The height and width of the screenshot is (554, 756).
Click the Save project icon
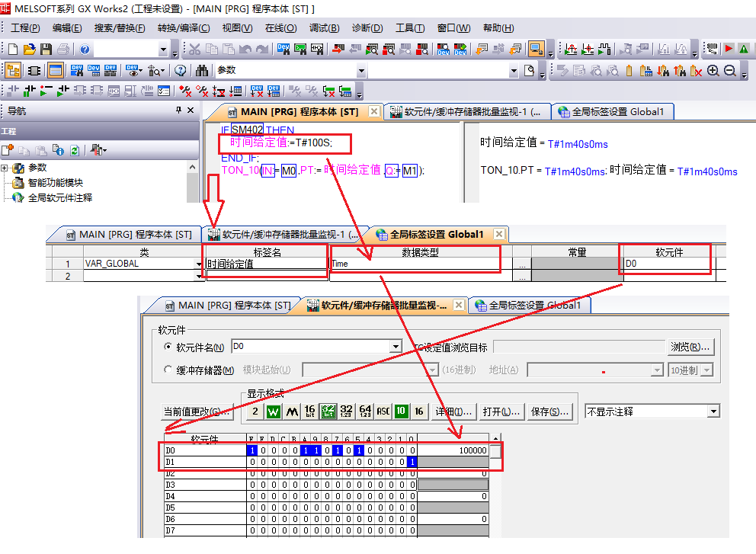click(x=46, y=50)
